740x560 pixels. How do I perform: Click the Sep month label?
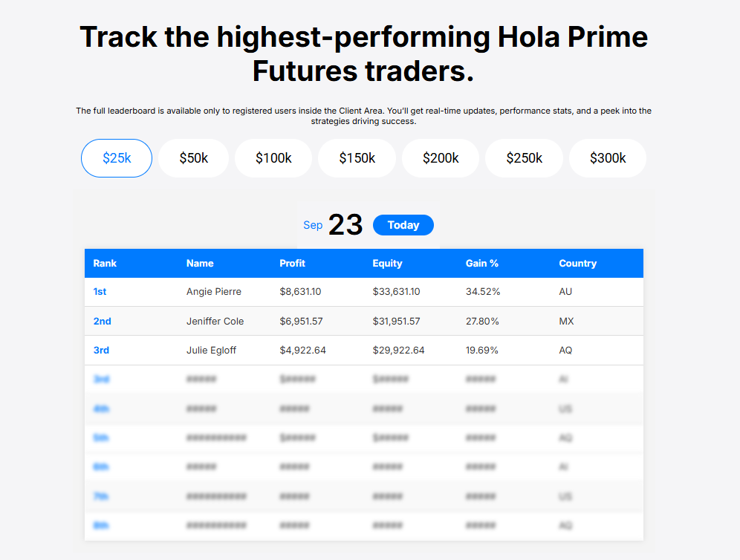[313, 225]
